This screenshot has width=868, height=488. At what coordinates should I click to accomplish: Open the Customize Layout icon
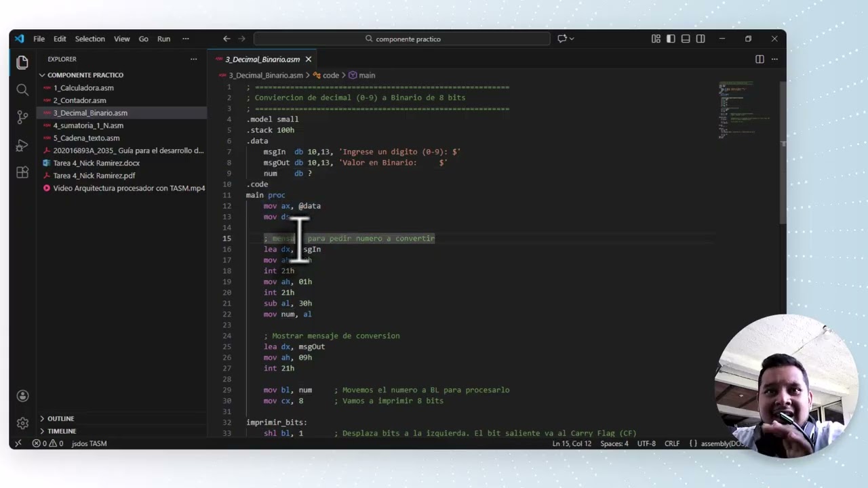pyautogui.click(x=656, y=39)
